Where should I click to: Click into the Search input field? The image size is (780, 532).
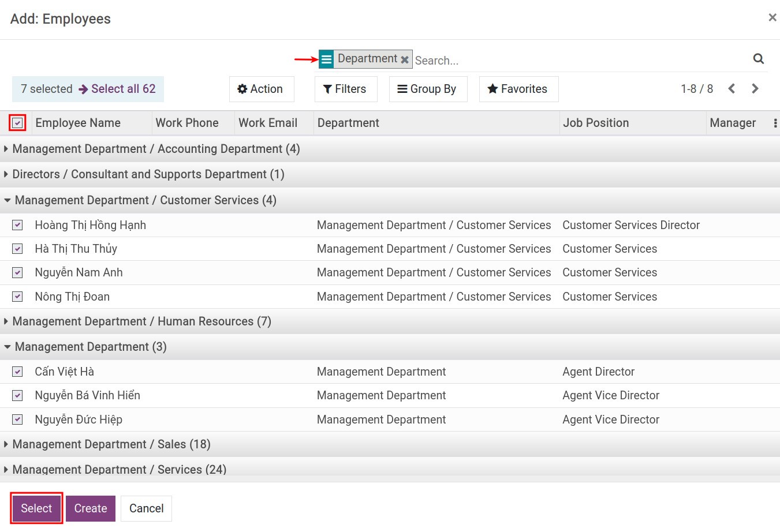tap(577, 60)
